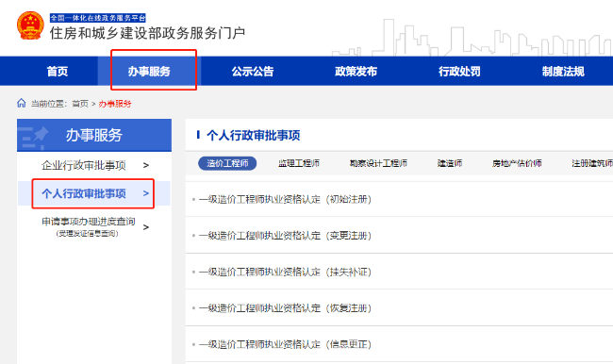The height and width of the screenshot is (364, 613).
Task: Select 政策发布 from the navigation bar
Action: point(356,71)
